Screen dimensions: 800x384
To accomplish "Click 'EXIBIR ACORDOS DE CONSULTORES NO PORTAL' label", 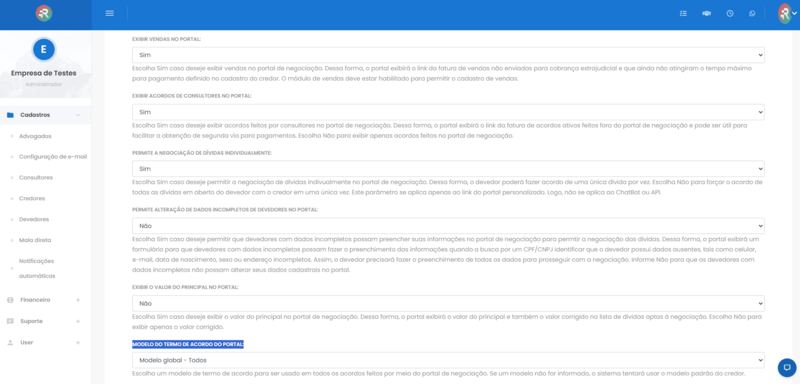I will 192,96.
